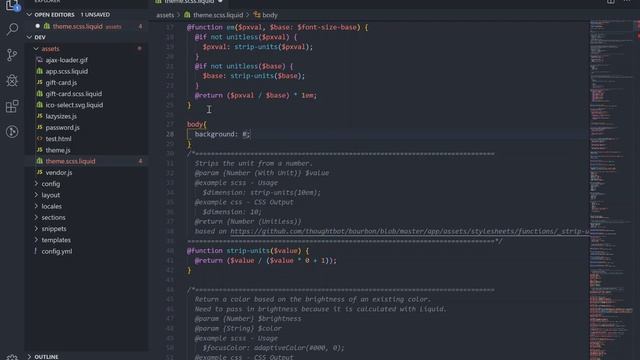The height and width of the screenshot is (360, 640).
Task: Collapse the DEV workspace section
Action: pyautogui.click(x=29, y=37)
